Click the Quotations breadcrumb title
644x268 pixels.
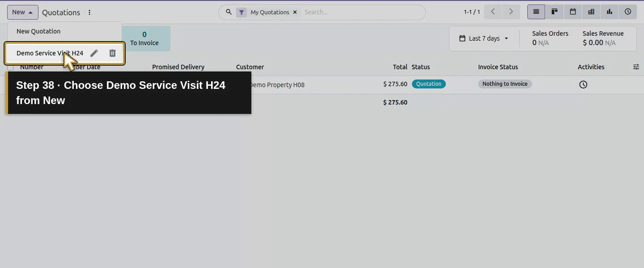(61, 13)
